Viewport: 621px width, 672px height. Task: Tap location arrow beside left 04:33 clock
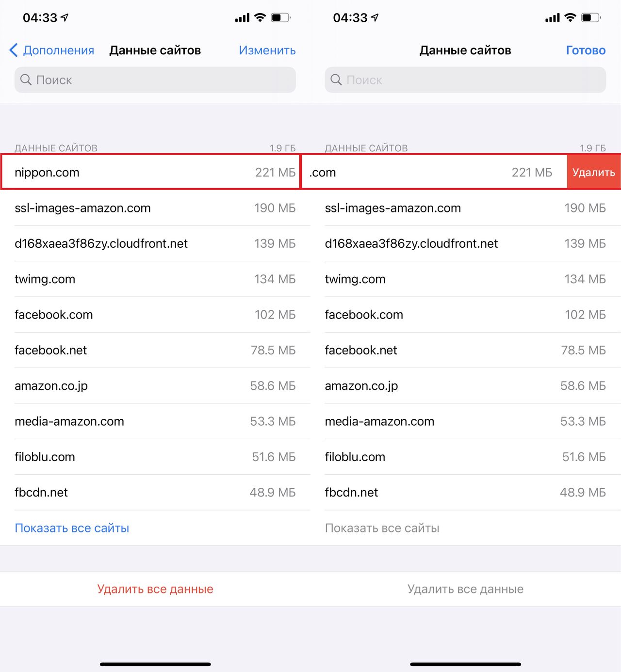pos(65,17)
